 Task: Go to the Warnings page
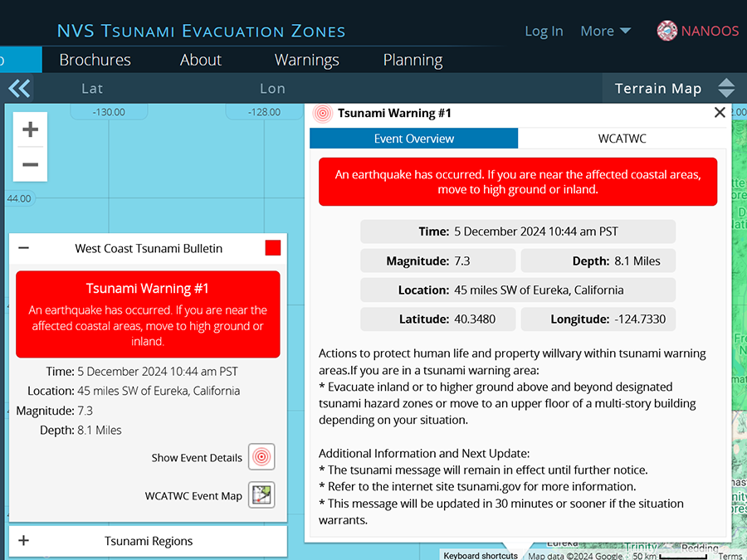(306, 60)
